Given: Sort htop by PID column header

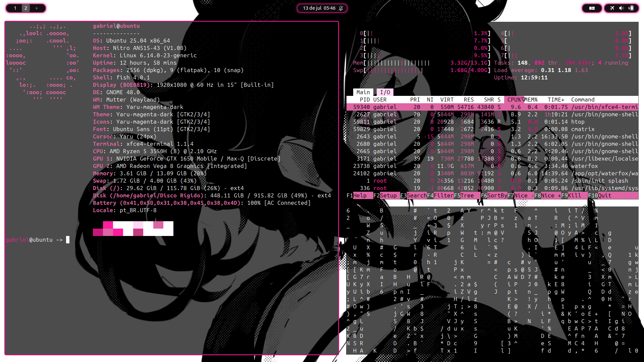Looking at the screenshot, I should pos(365,100).
